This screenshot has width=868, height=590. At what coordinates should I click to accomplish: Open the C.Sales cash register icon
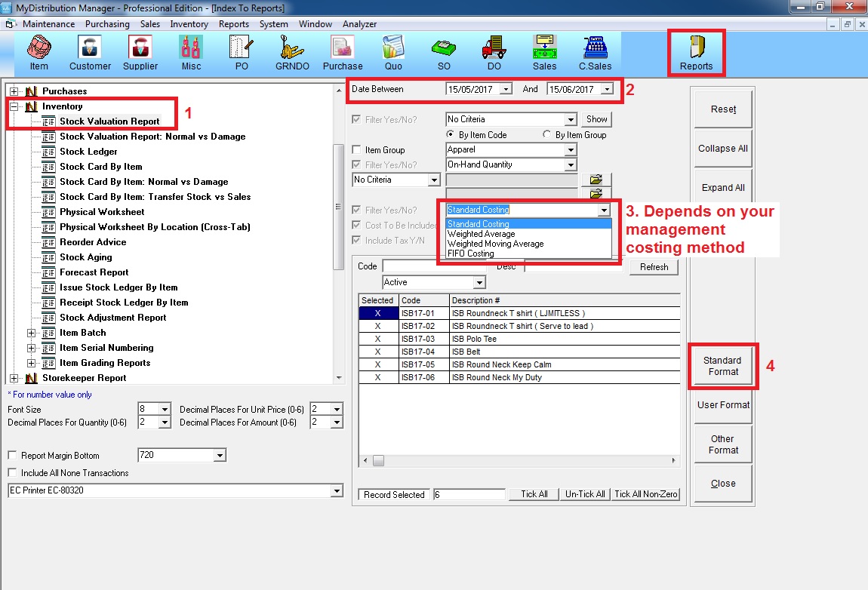coord(595,51)
